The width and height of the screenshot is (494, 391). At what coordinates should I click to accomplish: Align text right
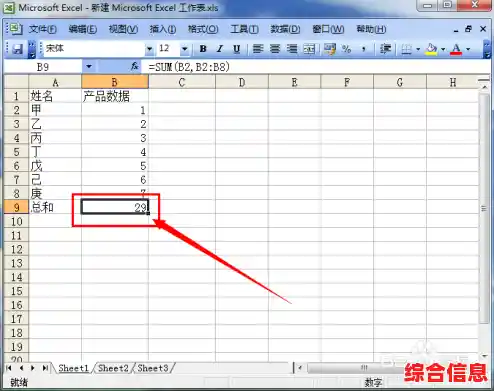[292, 49]
